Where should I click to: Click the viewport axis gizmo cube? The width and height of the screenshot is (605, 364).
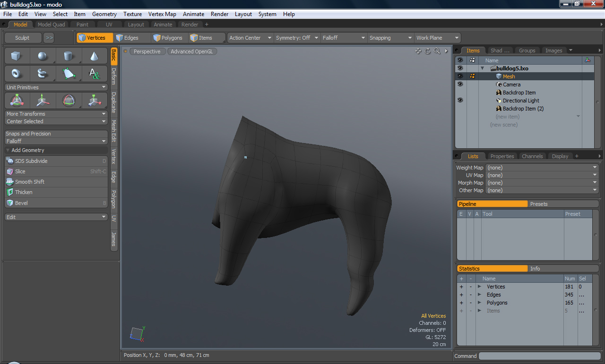coord(137,333)
